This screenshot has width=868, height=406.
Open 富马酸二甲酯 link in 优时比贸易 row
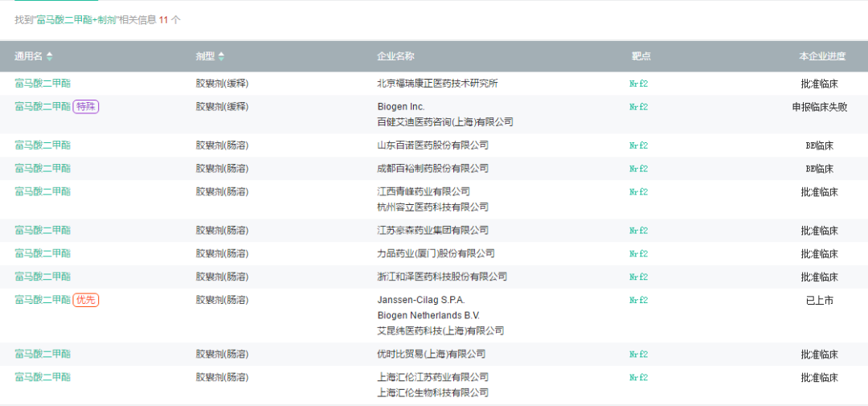43,354
